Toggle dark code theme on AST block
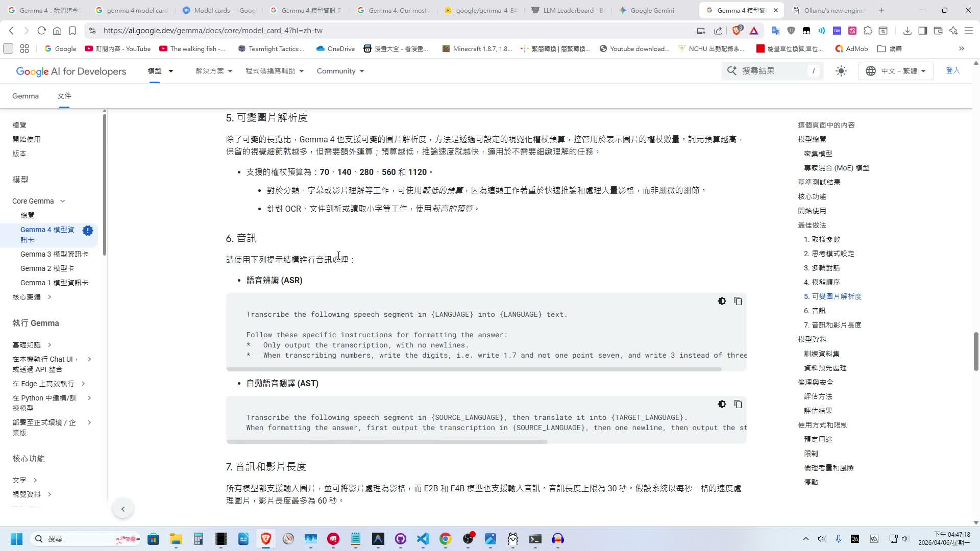This screenshot has width=980, height=551. (722, 404)
